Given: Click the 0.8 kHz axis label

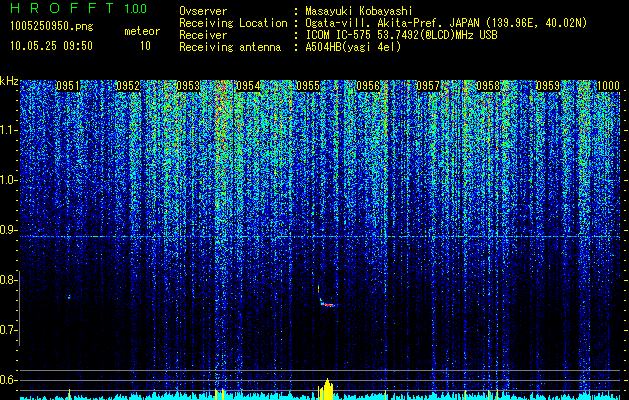Looking at the screenshot, I should tap(8, 280).
